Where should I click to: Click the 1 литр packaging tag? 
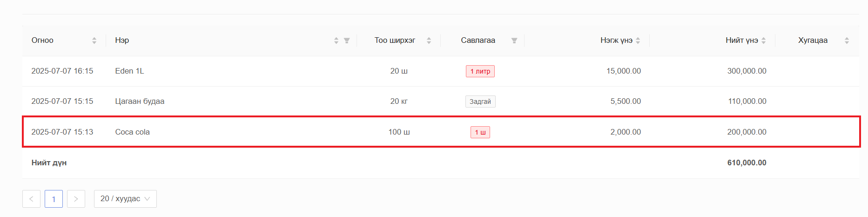480,71
